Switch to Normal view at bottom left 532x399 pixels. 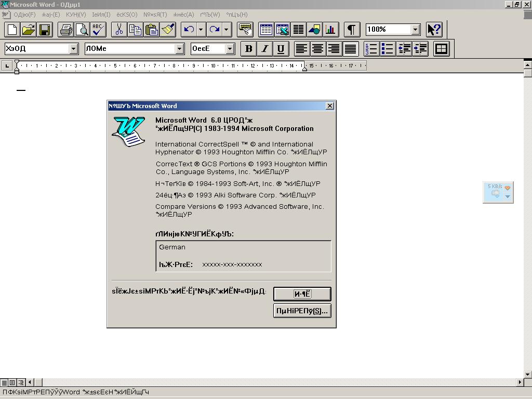(4, 382)
